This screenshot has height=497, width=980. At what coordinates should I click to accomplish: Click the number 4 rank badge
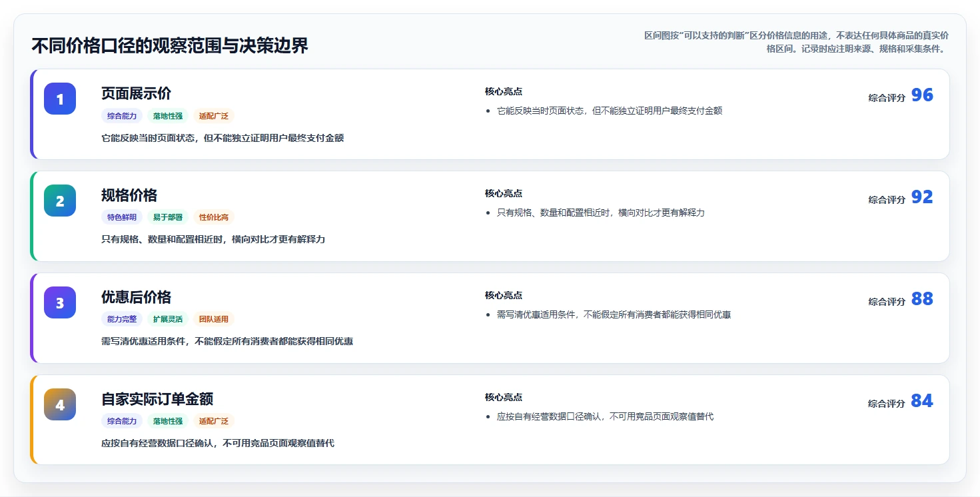[60, 404]
